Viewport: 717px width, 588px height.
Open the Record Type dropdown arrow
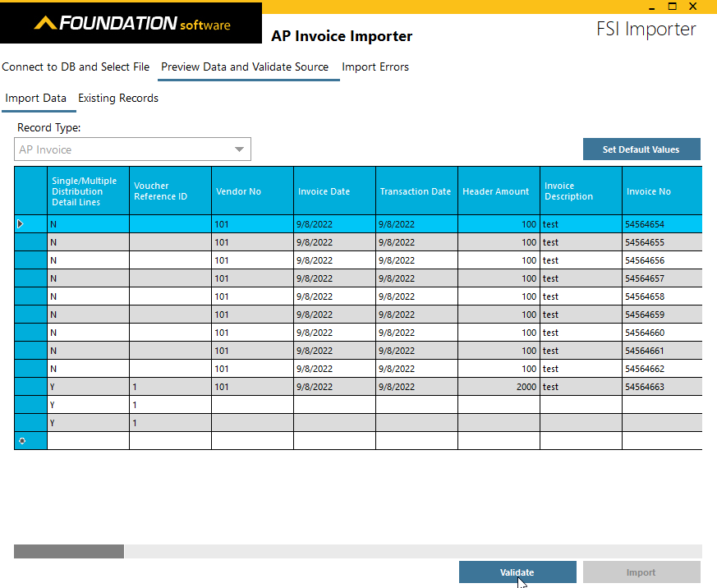pos(239,149)
